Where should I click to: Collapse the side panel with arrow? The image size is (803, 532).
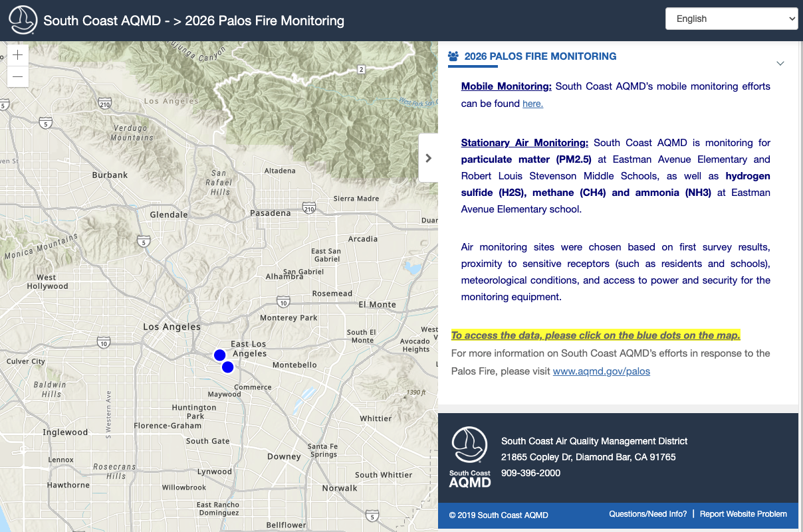tap(428, 158)
